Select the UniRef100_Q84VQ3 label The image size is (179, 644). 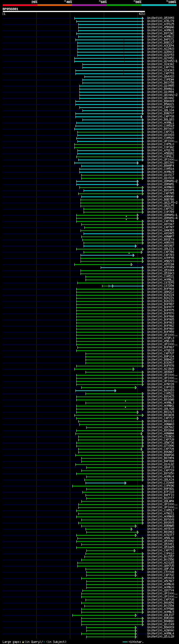point(161,77)
